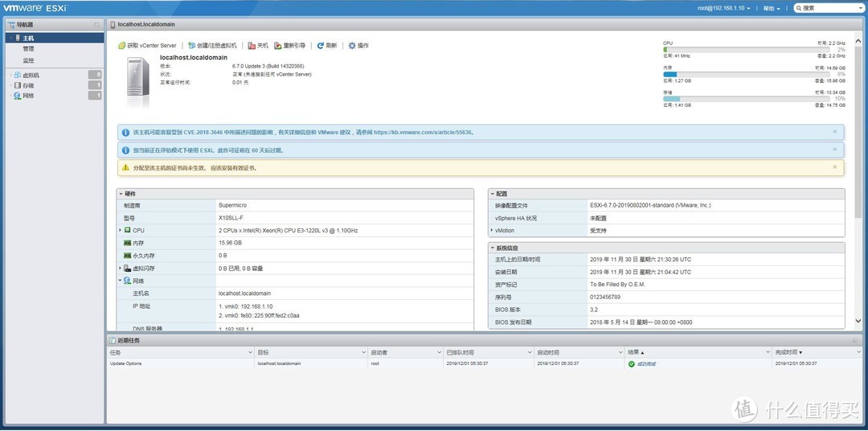Screen dimensions: 868x431
Task: Click the Refresh icon in toolbar
Action: click(x=321, y=46)
